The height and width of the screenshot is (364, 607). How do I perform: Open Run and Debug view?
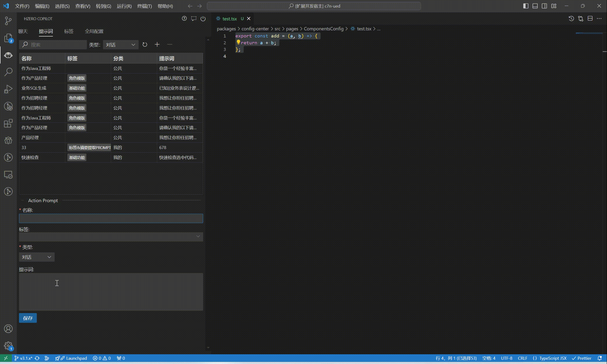coord(8,89)
